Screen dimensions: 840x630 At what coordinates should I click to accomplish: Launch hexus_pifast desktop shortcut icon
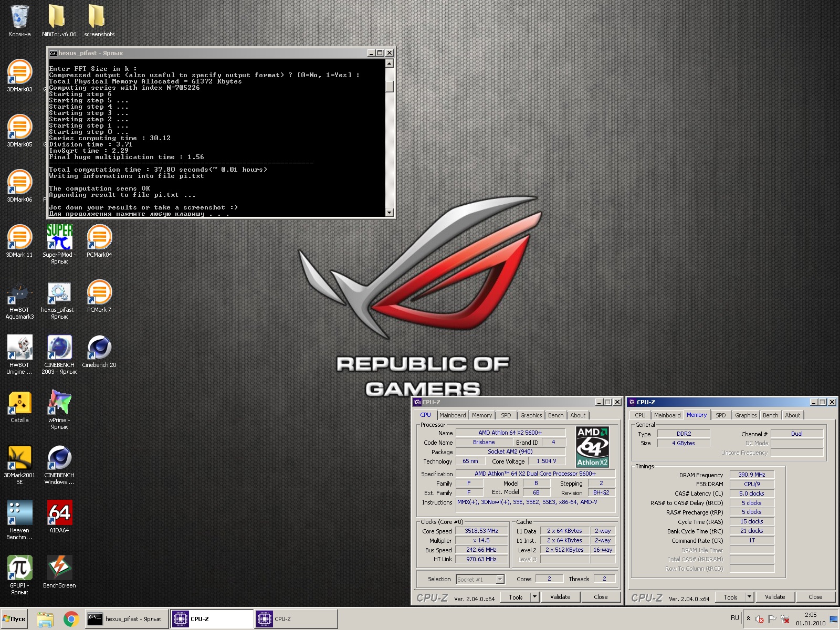(59, 300)
